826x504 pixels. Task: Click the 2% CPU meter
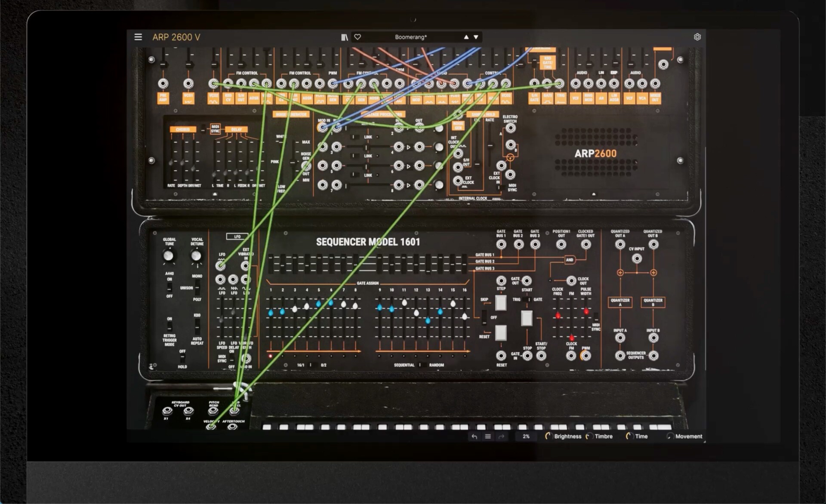[526, 436]
